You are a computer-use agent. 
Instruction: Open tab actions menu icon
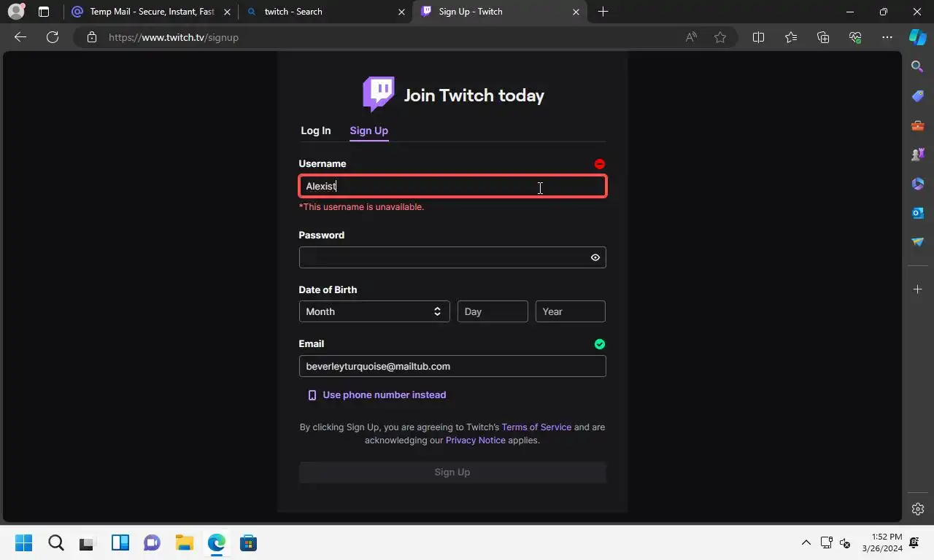click(44, 12)
